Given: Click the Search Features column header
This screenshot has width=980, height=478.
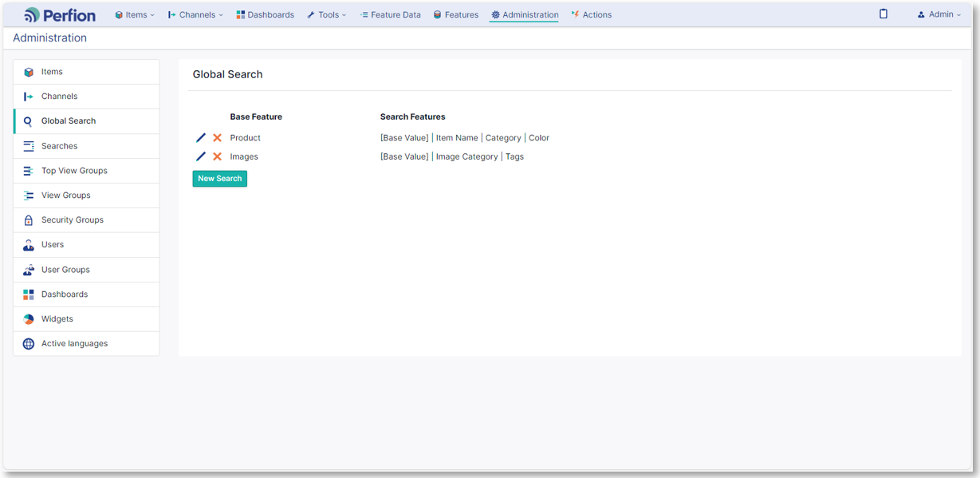Looking at the screenshot, I should pos(412,117).
